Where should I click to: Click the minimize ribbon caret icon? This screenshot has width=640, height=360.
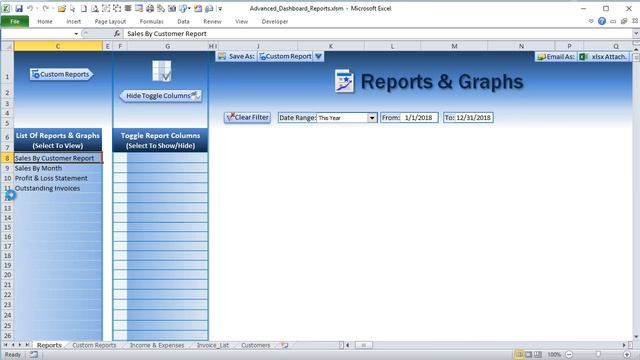(591, 21)
